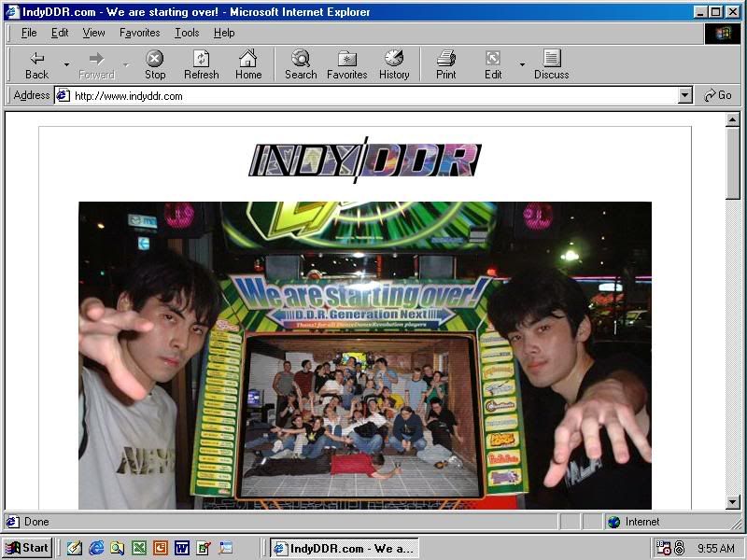Screen dimensions: 747x560
Task: Click the Edit toolbar button
Action: point(493,65)
